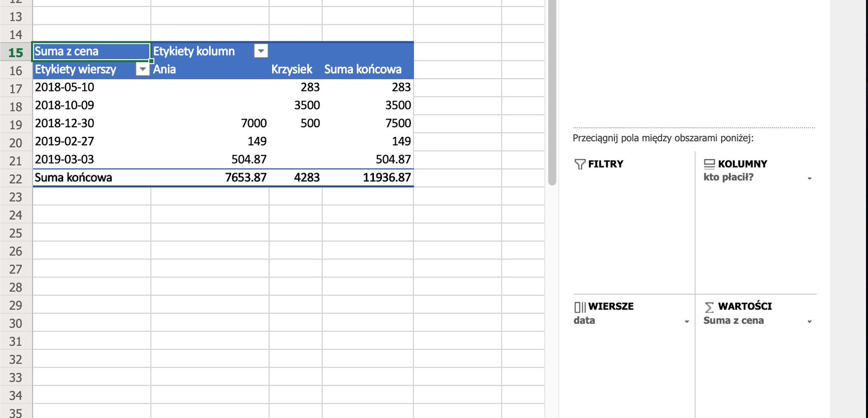Select the 'Suma końcowa' column header cell

(x=368, y=70)
